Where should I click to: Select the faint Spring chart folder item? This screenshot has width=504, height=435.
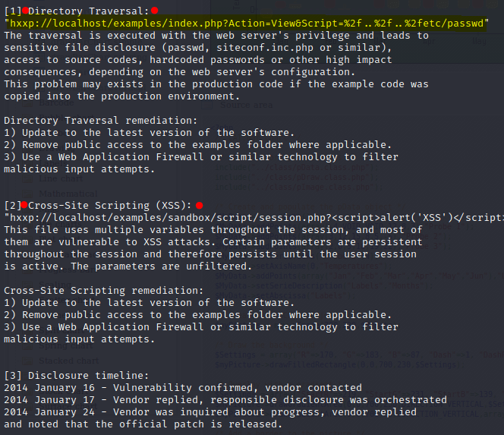[x=65, y=346]
